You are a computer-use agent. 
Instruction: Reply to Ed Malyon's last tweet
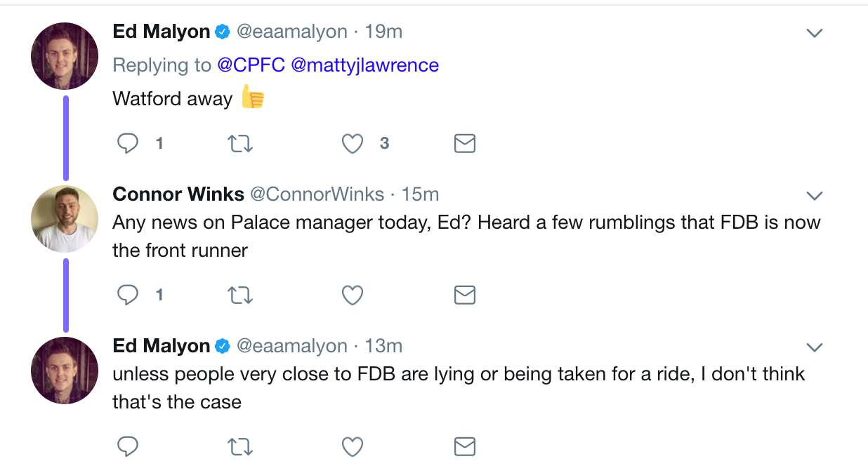point(128,446)
